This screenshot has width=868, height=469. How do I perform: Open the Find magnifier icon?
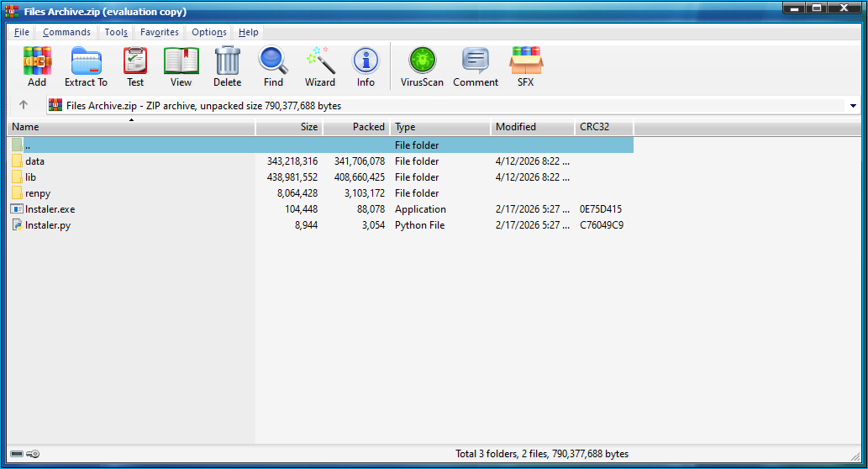[x=273, y=61]
